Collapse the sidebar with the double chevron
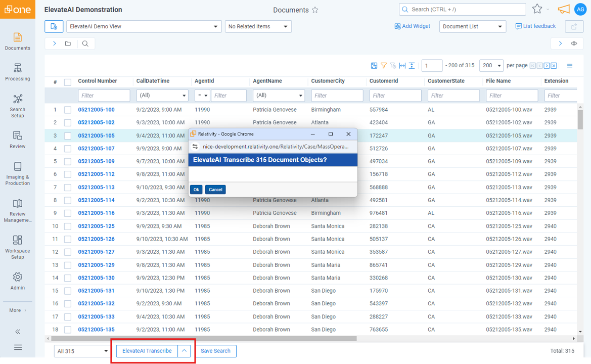 click(17, 332)
